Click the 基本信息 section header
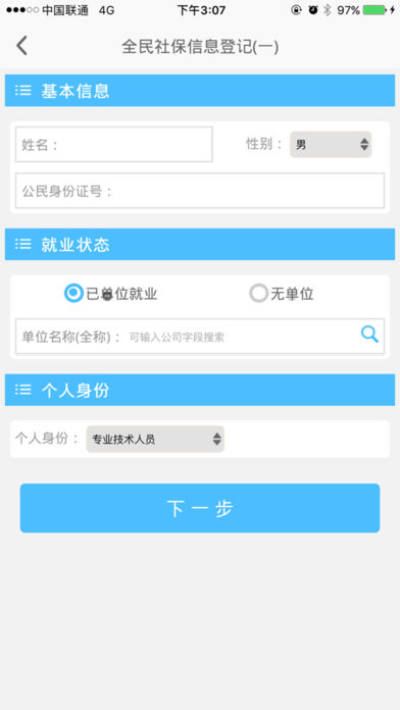This screenshot has height=710, width=400. 200,91
